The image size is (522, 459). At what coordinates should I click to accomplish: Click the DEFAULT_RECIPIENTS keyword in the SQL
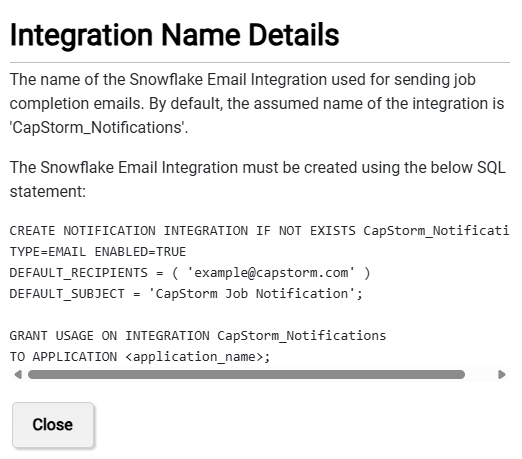(x=79, y=273)
